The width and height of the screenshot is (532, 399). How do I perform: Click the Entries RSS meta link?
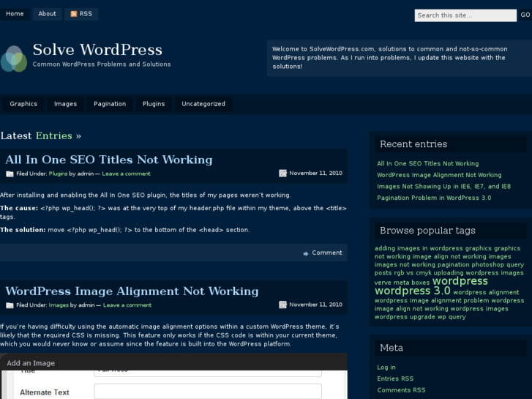point(395,379)
